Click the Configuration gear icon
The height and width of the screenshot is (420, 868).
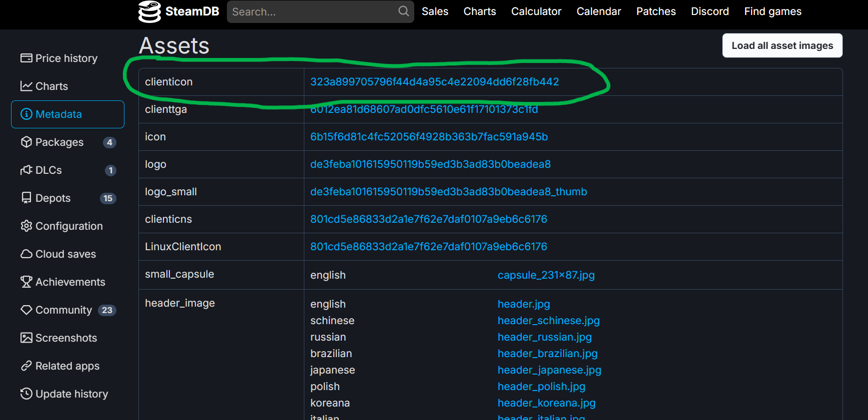(26, 226)
